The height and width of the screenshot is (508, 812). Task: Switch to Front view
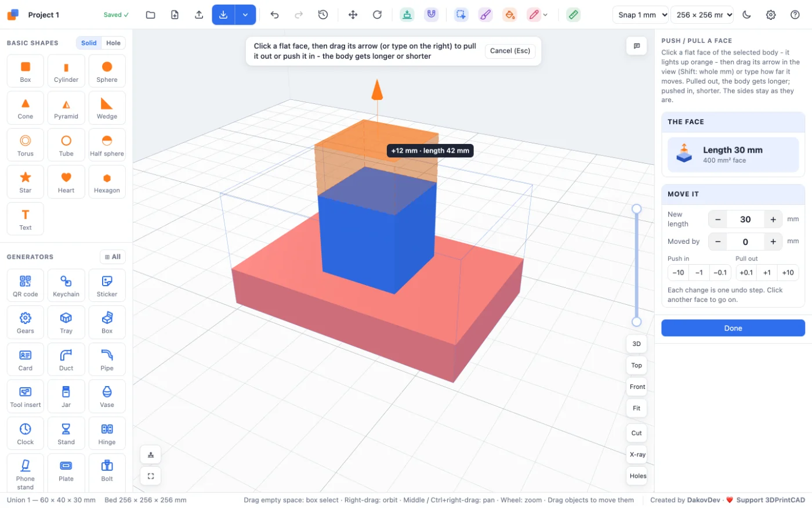pyautogui.click(x=637, y=387)
